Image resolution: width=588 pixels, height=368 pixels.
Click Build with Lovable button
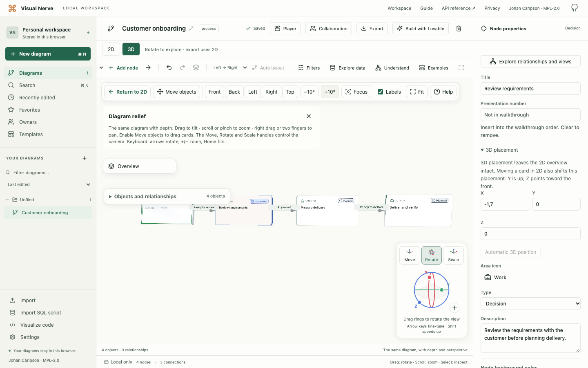tap(421, 29)
